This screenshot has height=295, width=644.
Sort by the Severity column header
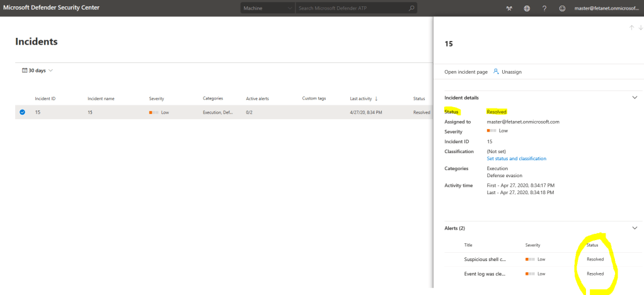click(157, 98)
